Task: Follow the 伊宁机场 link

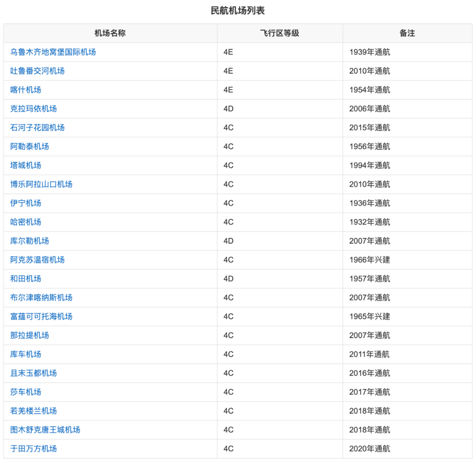Action: pyautogui.click(x=26, y=203)
